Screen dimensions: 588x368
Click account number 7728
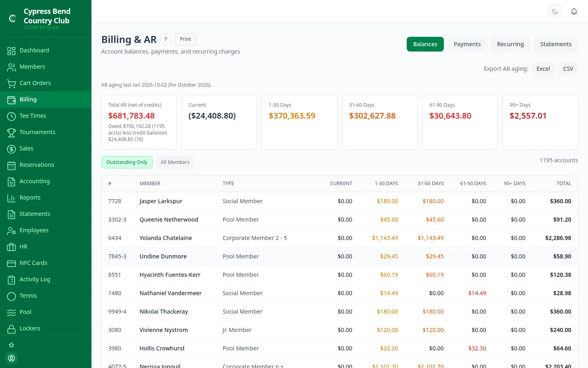click(115, 201)
